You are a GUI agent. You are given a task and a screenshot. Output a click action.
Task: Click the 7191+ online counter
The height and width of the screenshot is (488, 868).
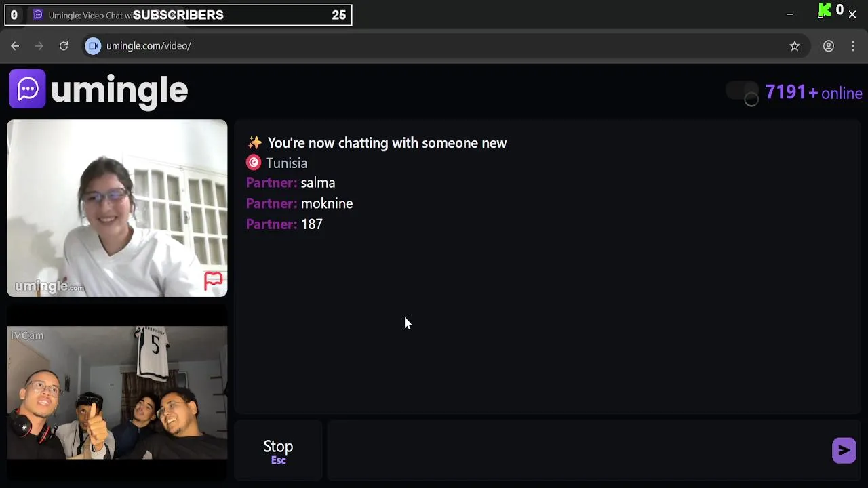(814, 93)
